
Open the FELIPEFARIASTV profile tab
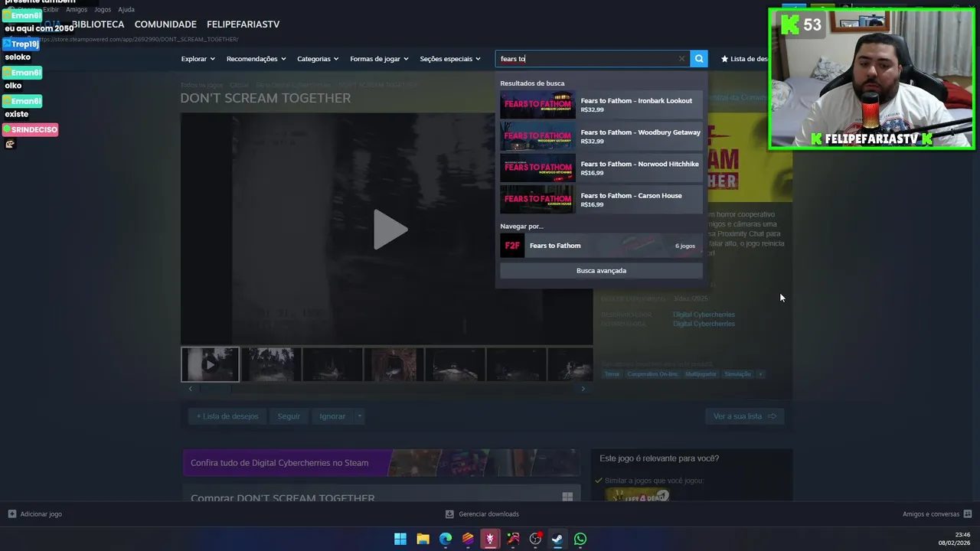click(243, 24)
